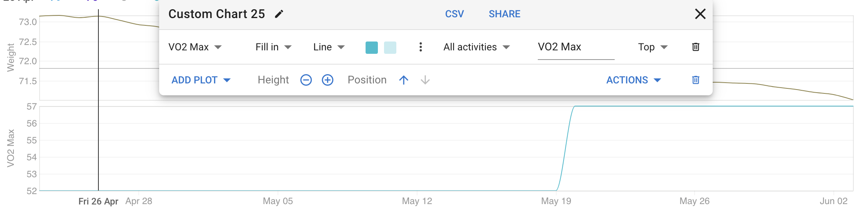
Task: Expand the ADD PLOT menu
Action: 201,80
